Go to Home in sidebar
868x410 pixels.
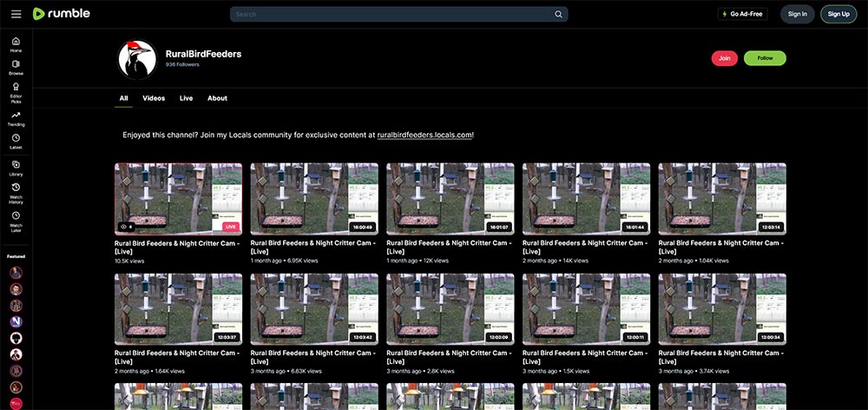[16, 45]
